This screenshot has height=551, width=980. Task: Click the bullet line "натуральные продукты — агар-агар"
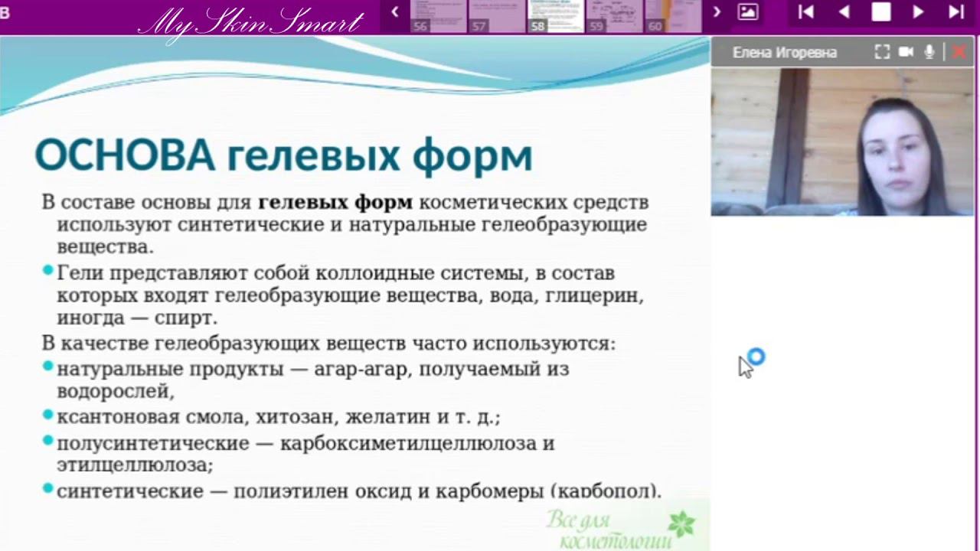312,369
